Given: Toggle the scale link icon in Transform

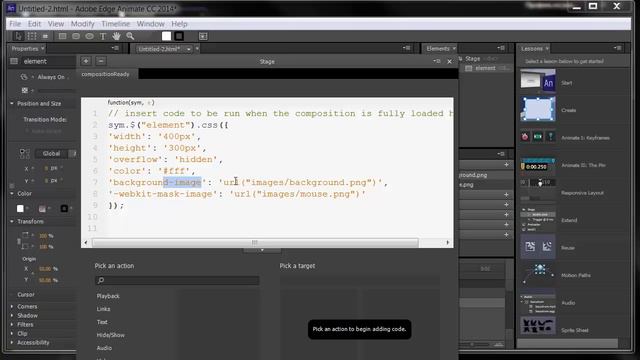Looking at the screenshot, I should click(19, 242).
